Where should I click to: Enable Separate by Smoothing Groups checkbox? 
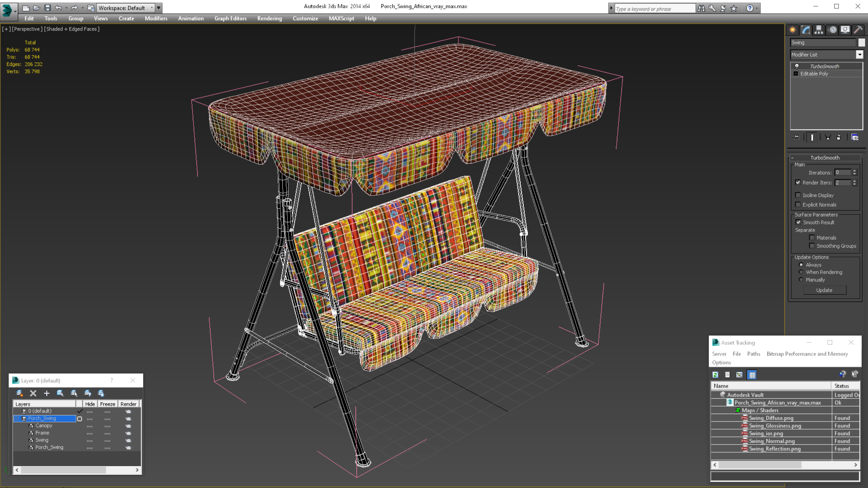[x=812, y=246]
